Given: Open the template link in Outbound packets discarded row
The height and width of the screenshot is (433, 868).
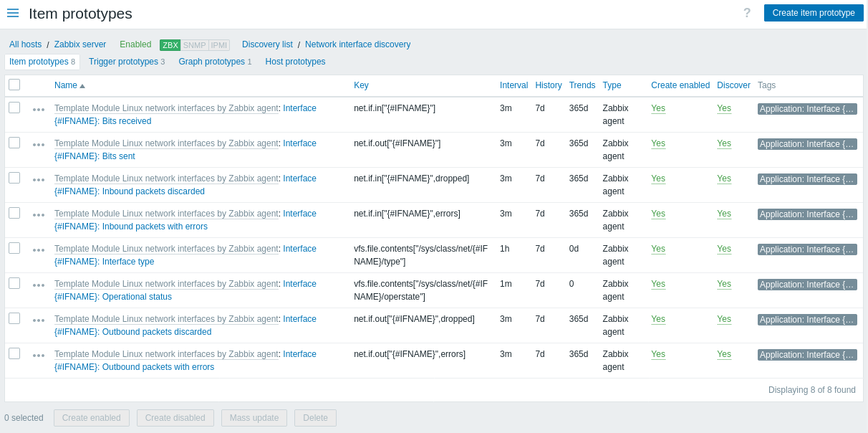Looking at the screenshot, I should pos(166,319).
